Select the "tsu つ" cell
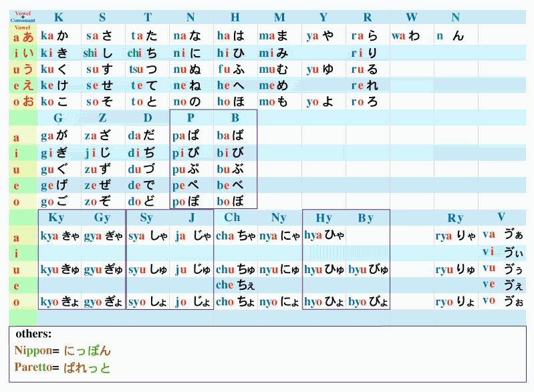Viewport: 534px width, 392px height. pyautogui.click(x=143, y=69)
